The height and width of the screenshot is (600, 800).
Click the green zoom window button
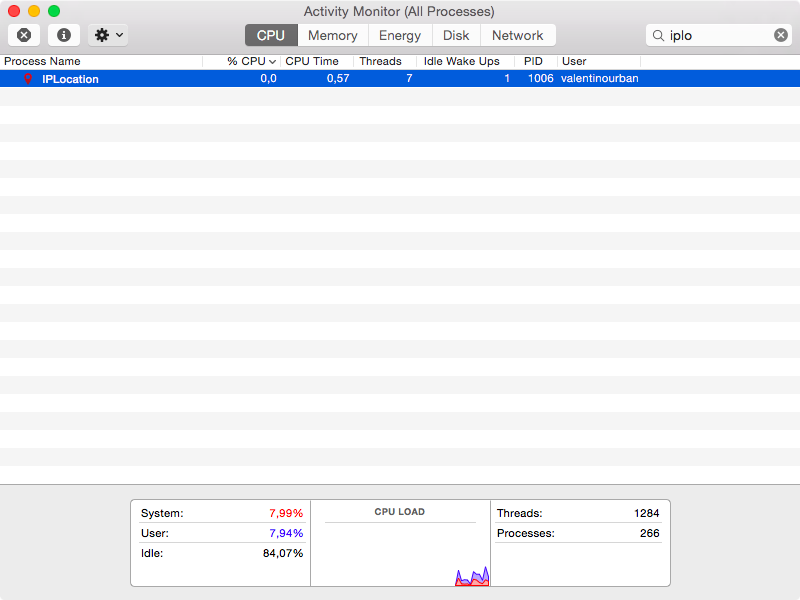click(x=54, y=11)
